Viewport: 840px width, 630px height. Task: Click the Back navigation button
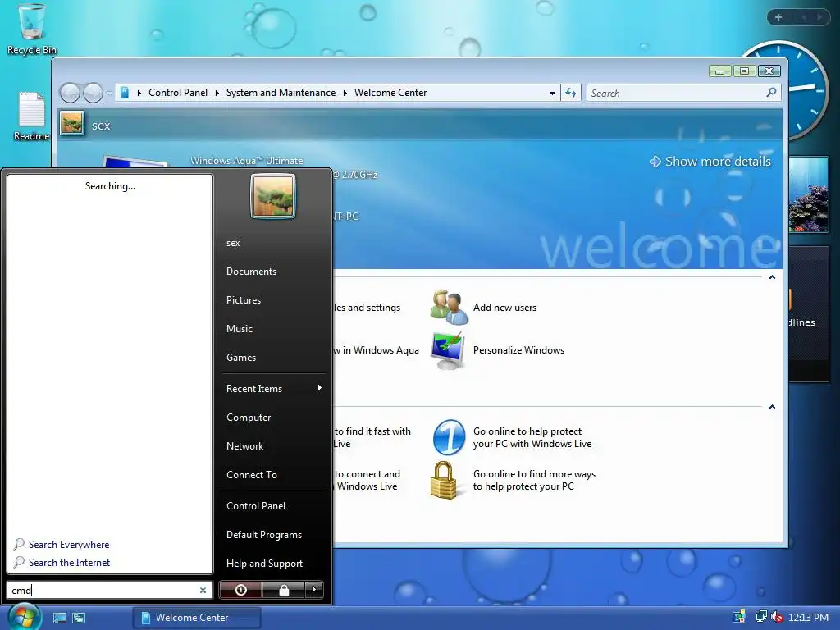71,93
